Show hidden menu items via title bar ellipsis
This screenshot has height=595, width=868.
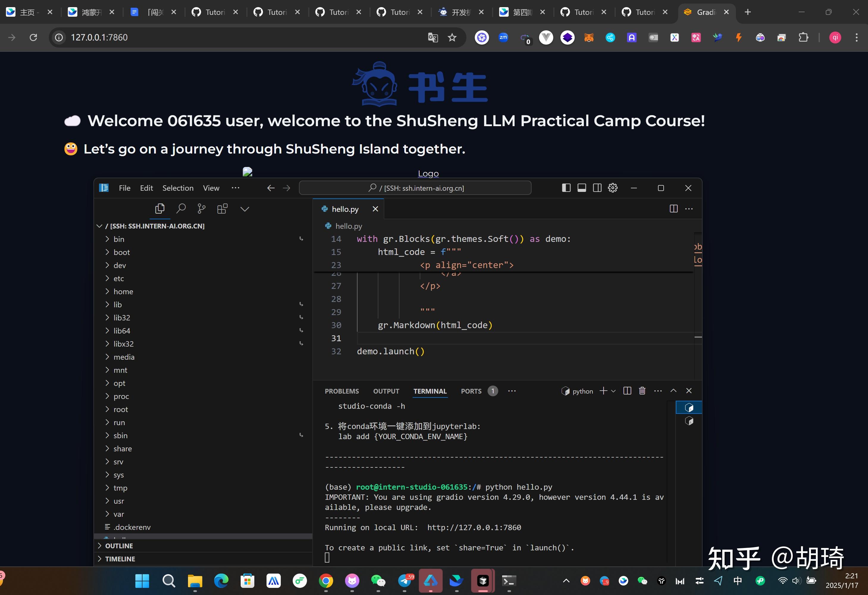[x=235, y=188]
